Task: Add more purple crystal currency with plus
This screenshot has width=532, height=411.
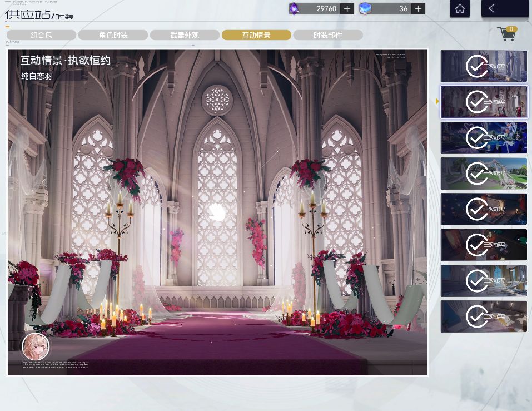Action: click(347, 9)
